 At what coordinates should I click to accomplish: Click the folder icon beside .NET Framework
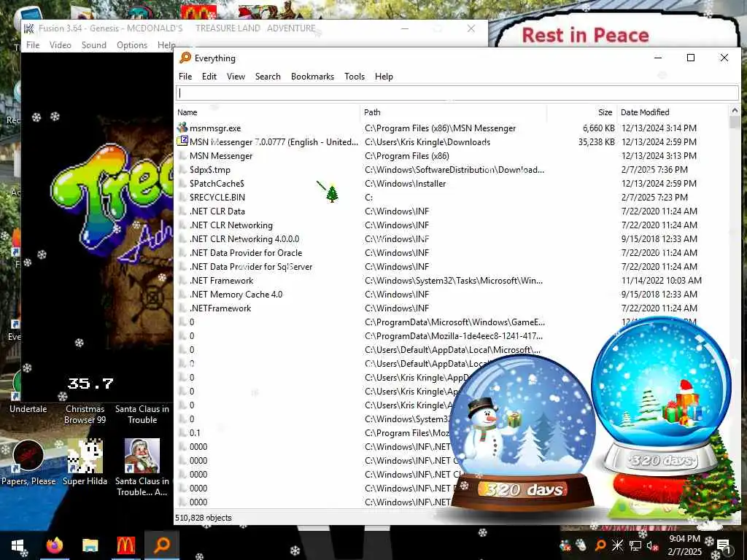pos(182,281)
